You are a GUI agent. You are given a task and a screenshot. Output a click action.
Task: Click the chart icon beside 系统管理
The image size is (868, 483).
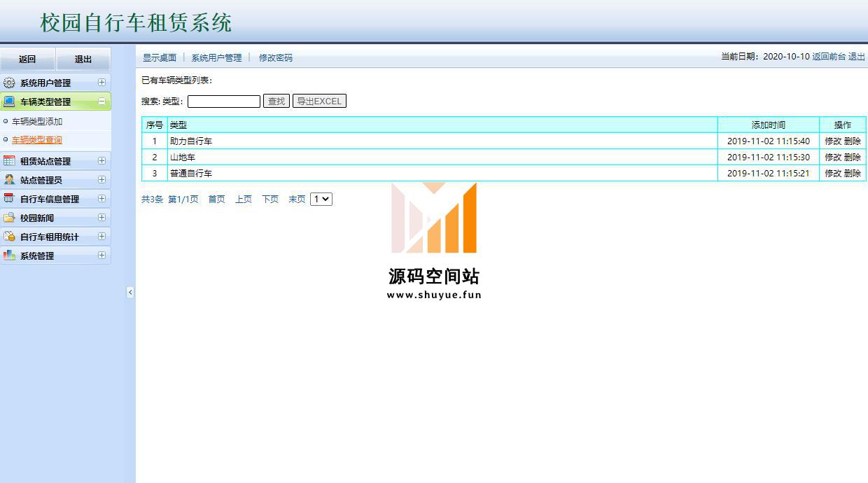(9, 255)
